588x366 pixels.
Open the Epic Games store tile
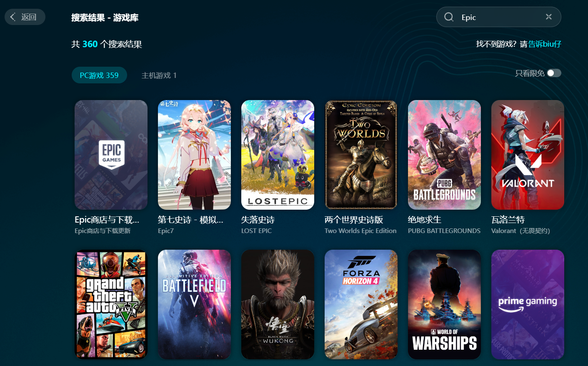click(111, 155)
